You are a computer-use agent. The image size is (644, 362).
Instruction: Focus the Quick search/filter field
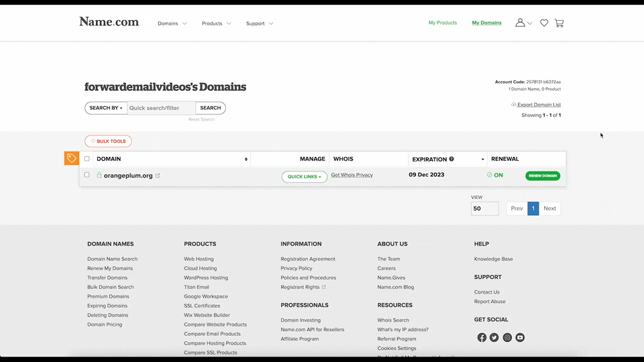click(x=162, y=108)
